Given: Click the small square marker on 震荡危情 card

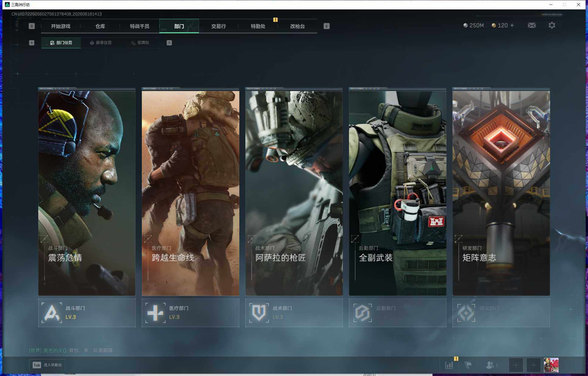Looking at the screenshot, I should [44, 239].
